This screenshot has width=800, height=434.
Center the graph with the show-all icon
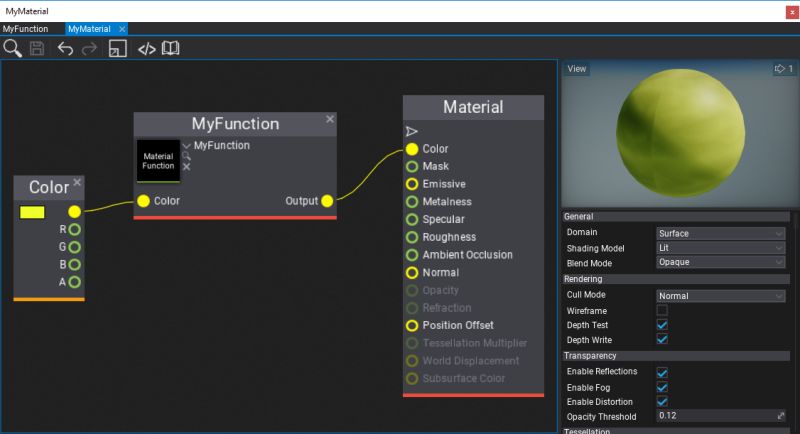click(x=117, y=48)
